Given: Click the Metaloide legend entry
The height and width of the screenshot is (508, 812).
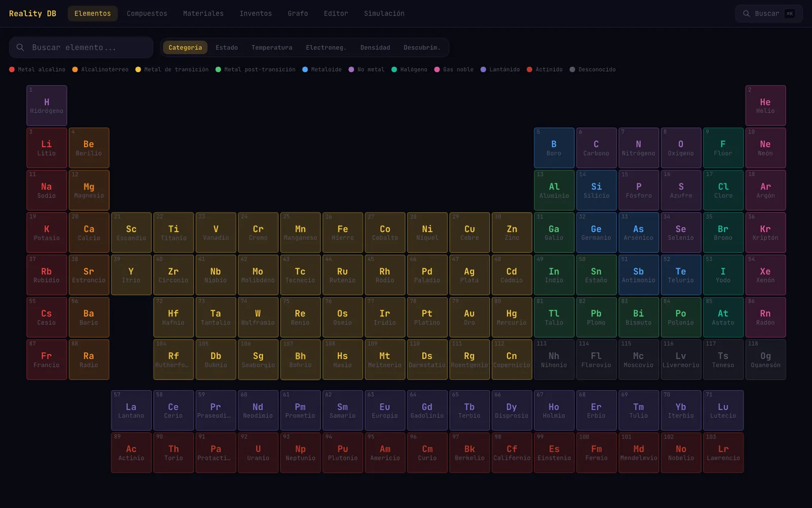Looking at the screenshot, I should (322, 70).
